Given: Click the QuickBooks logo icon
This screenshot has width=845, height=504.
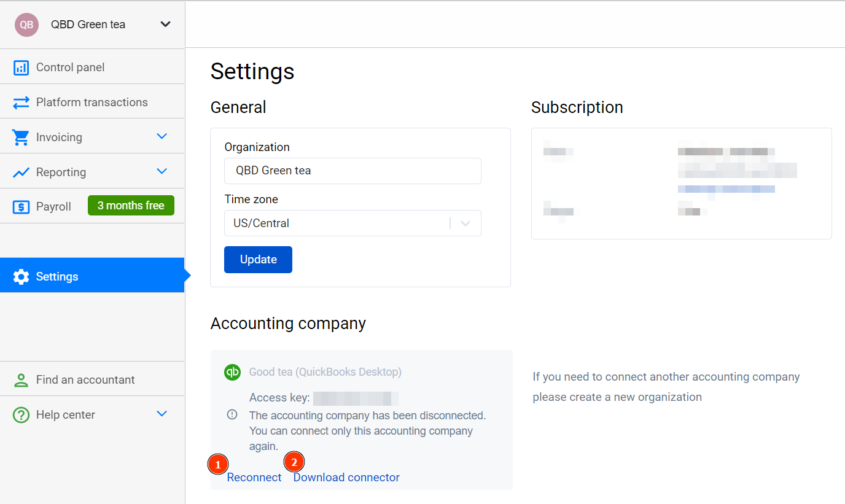Looking at the screenshot, I should coord(232,372).
